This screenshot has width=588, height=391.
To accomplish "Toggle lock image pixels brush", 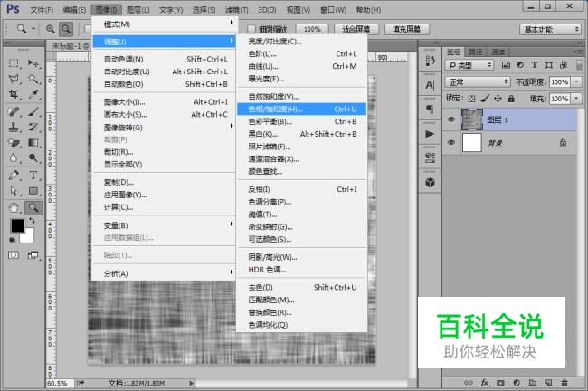I will pos(485,99).
